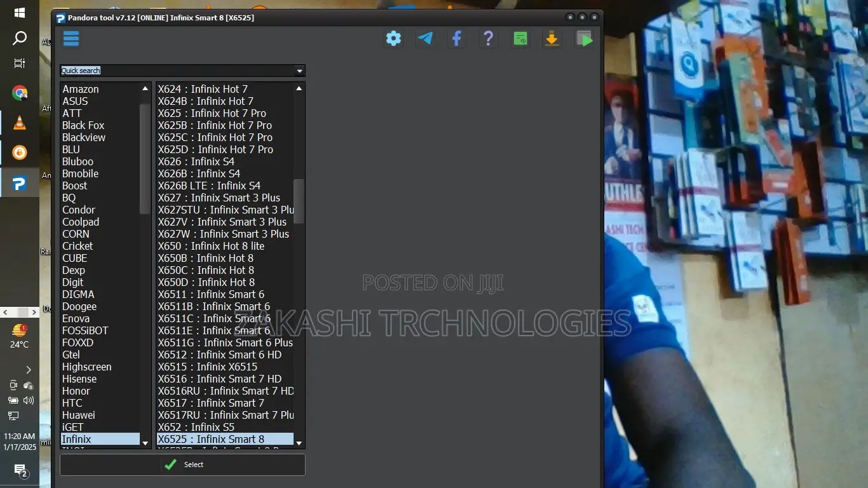This screenshot has width=868, height=488.
Task: Click the weather 24°C widget
Action: pos(20,337)
